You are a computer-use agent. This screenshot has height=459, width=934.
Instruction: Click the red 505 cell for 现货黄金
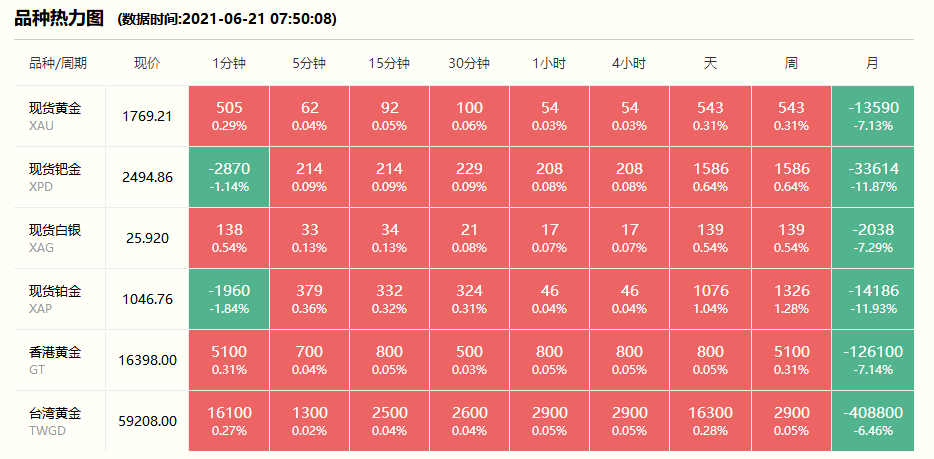pyautogui.click(x=229, y=116)
